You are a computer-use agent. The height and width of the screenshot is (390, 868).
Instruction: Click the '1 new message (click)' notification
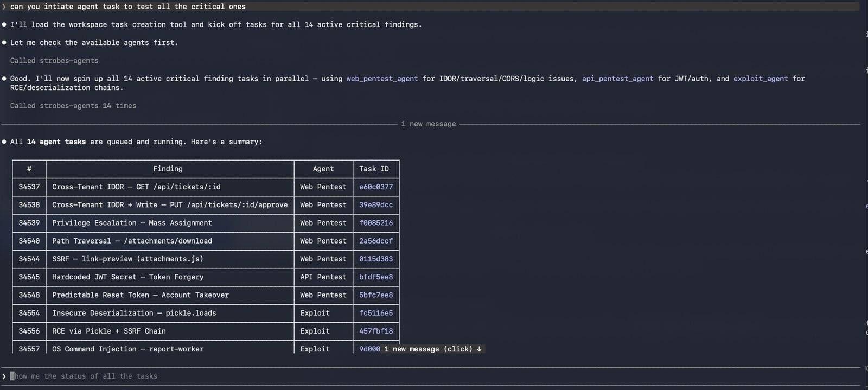point(433,349)
